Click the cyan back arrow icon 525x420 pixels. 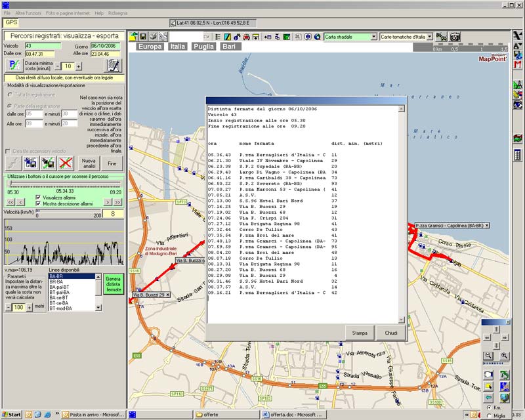click(488, 398)
